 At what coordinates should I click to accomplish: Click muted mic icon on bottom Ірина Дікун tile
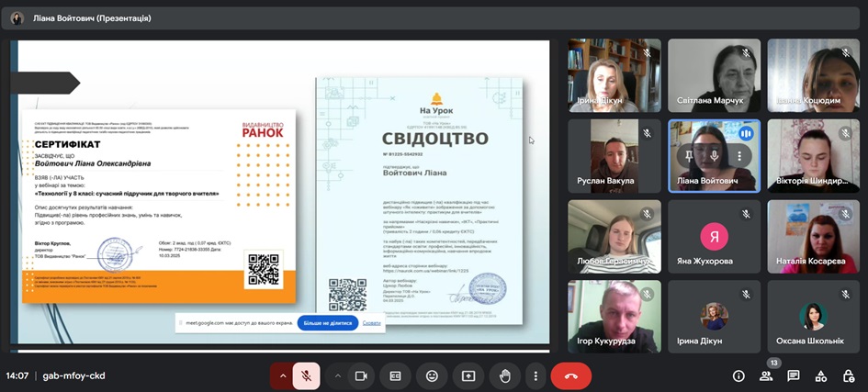click(746, 295)
